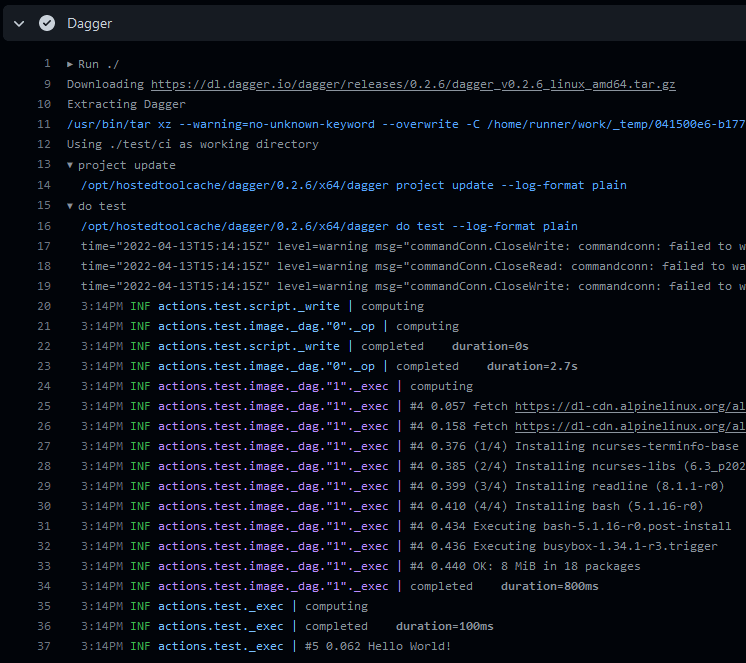Click line number 16 in the gutter
Viewport: 746px width, 663px height.
tap(43, 226)
